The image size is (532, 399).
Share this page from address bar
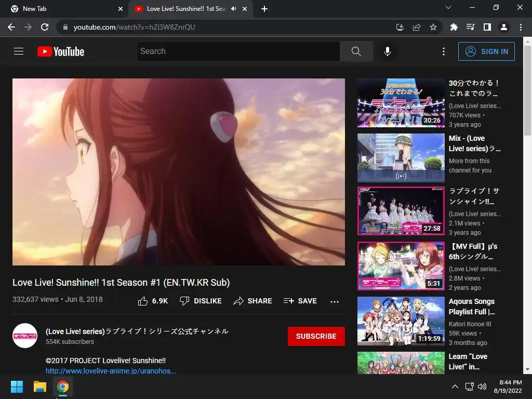417,27
